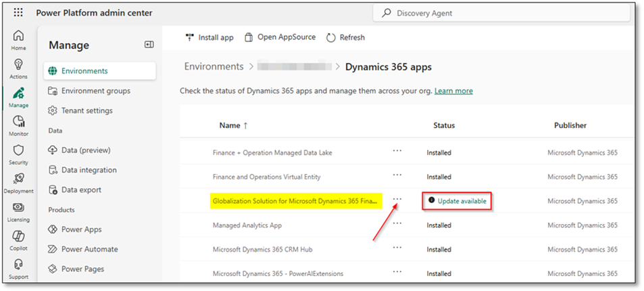The image size is (644, 291).
Task: Click the Install app button
Action: [209, 37]
